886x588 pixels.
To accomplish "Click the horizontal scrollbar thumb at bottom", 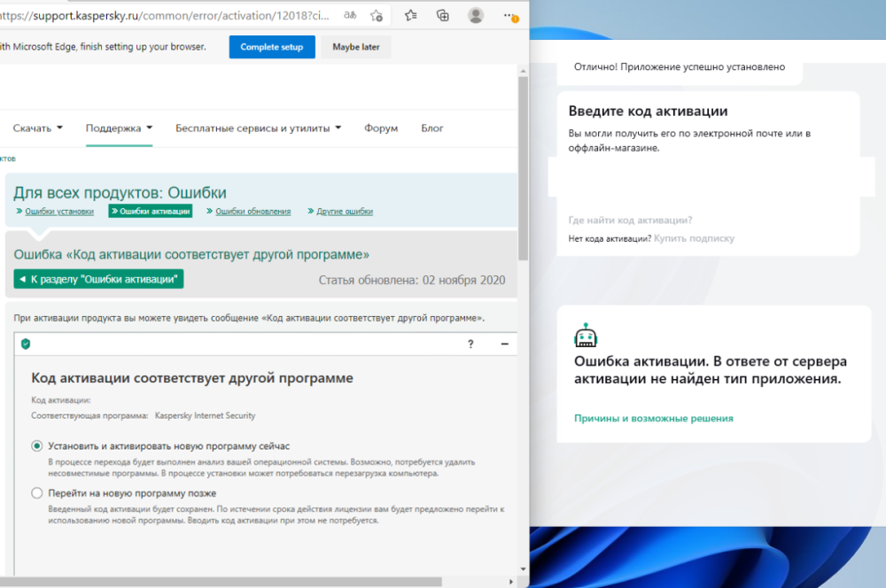I will pos(221,582).
